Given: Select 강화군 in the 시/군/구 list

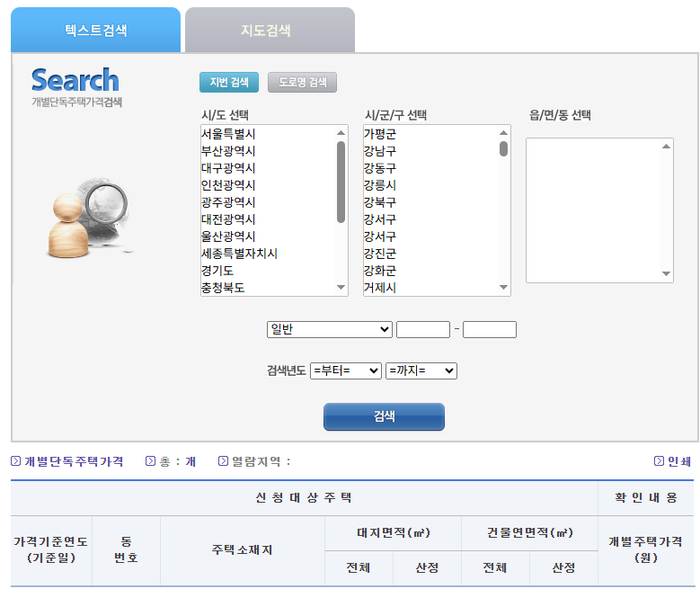Looking at the screenshot, I should (430, 271).
